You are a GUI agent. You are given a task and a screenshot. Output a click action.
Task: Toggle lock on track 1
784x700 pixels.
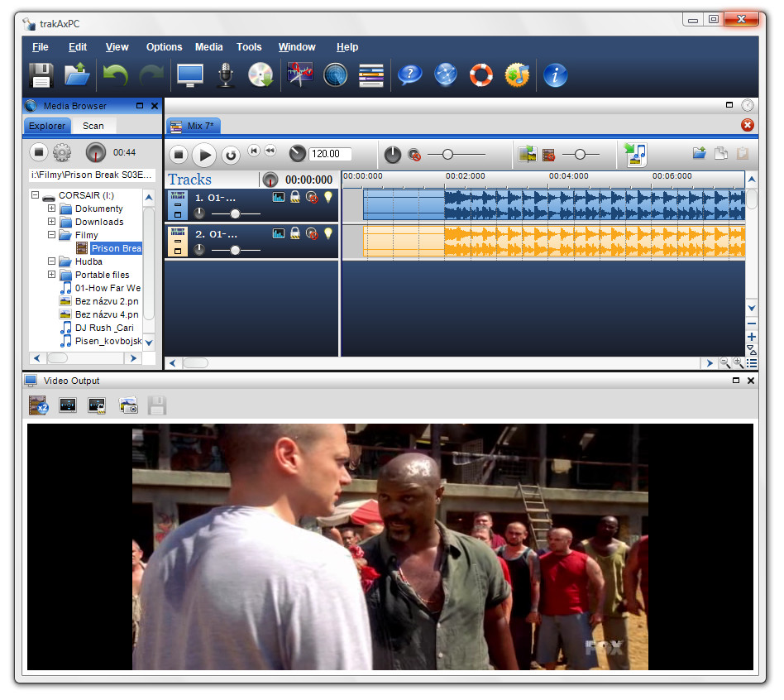[295, 197]
